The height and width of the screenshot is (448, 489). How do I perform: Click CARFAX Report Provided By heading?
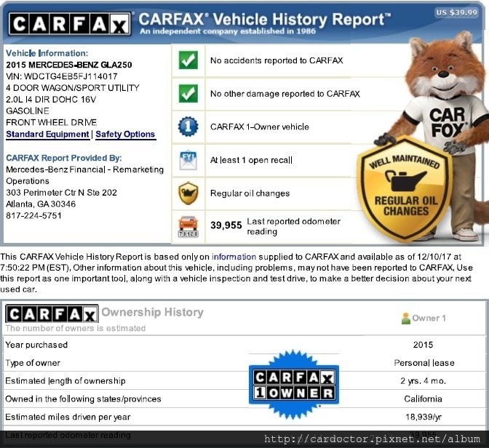(x=64, y=158)
